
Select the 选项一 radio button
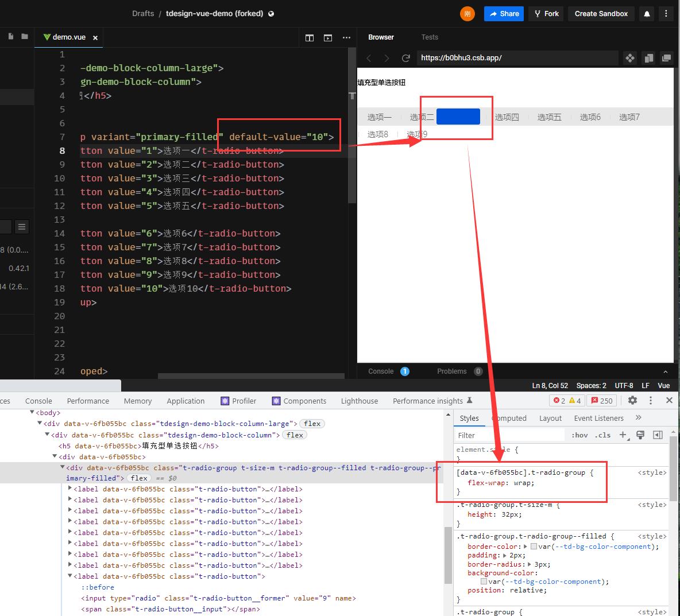click(379, 117)
